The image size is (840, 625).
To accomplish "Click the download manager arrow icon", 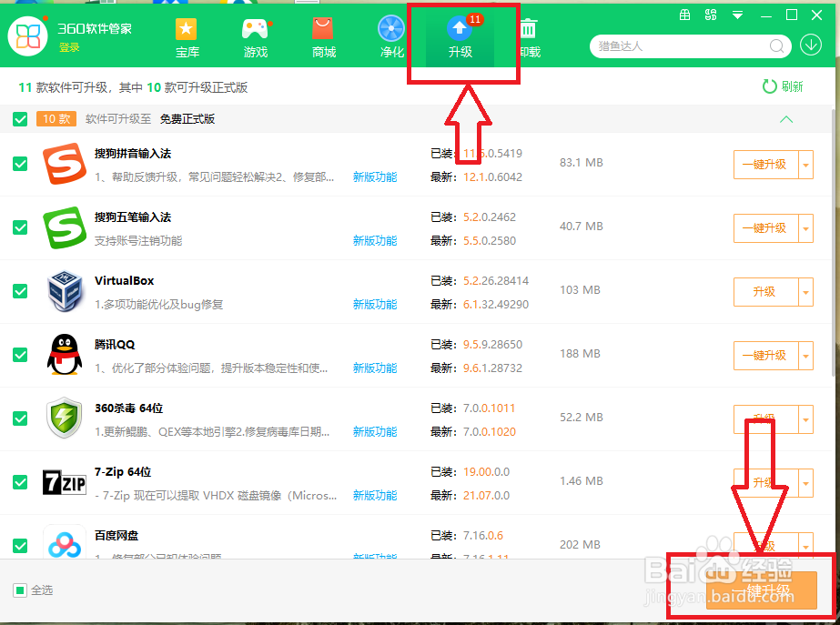I will point(811,45).
